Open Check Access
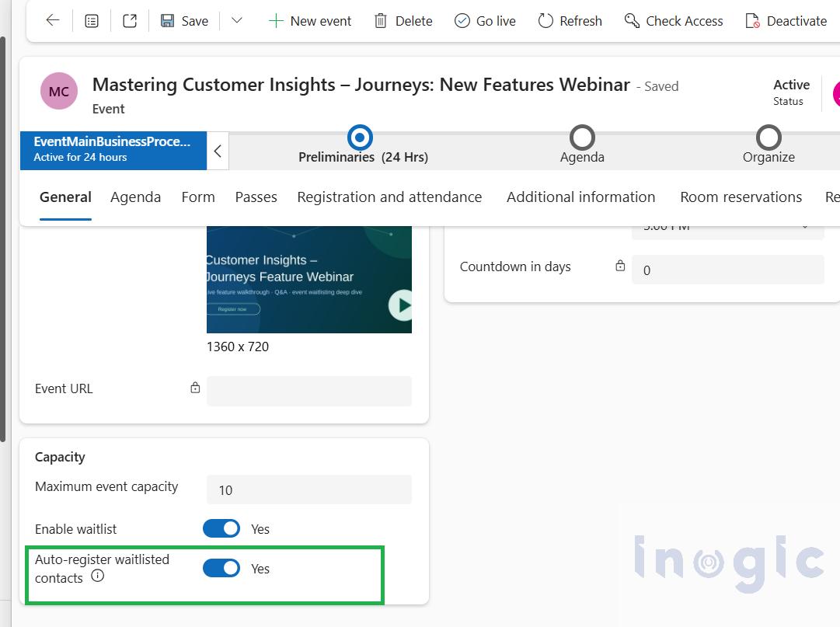This screenshot has height=627, width=840. (x=674, y=21)
